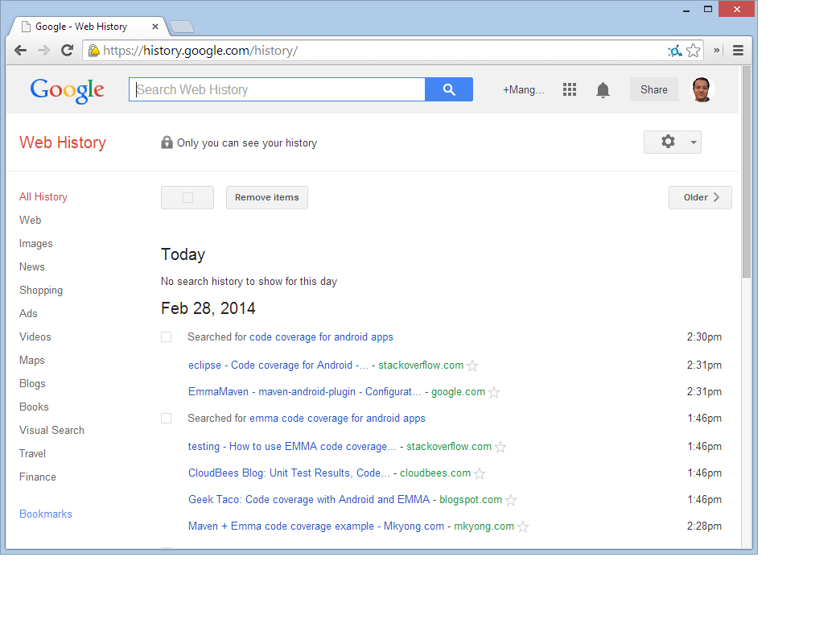Filter history by Ads
840x644 pixels.
[x=28, y=313]
